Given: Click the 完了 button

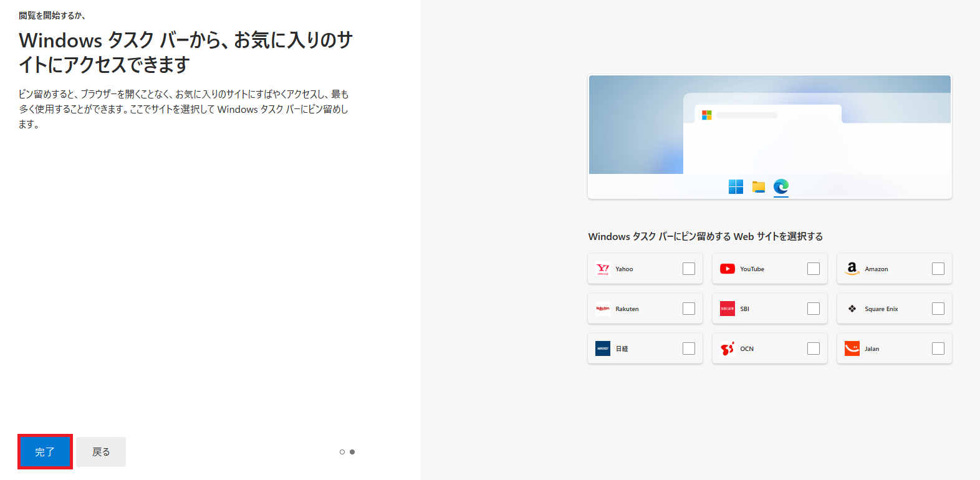Looking at the screenshot, I should (x=45, y=452).
